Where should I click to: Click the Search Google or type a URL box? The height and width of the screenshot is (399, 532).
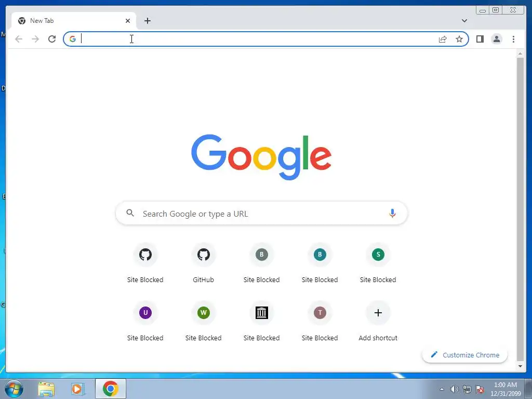click(262, 214)
